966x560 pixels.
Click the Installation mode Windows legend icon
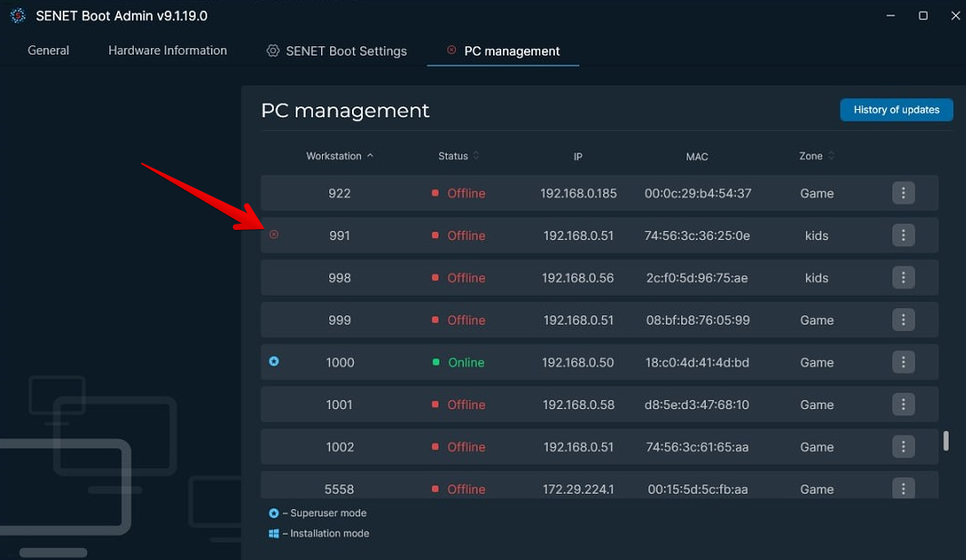point(274,534)
